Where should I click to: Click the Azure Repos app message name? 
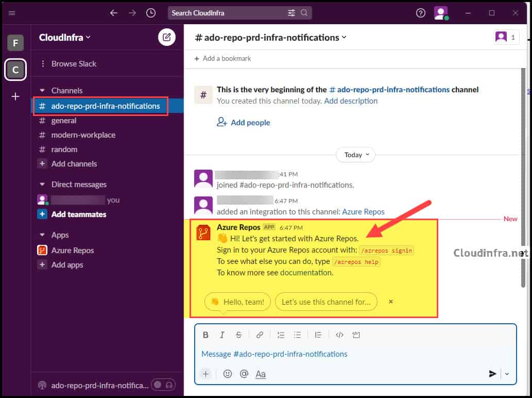238,227
